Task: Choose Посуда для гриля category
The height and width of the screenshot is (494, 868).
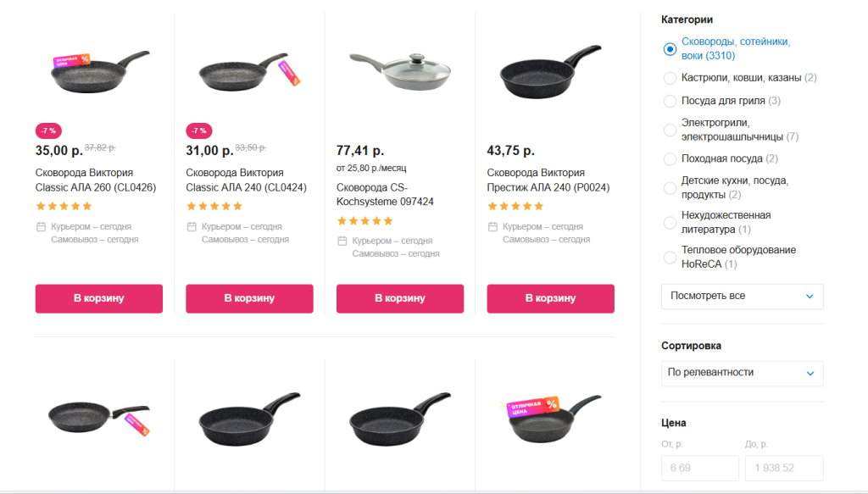Action: [670, 101]
